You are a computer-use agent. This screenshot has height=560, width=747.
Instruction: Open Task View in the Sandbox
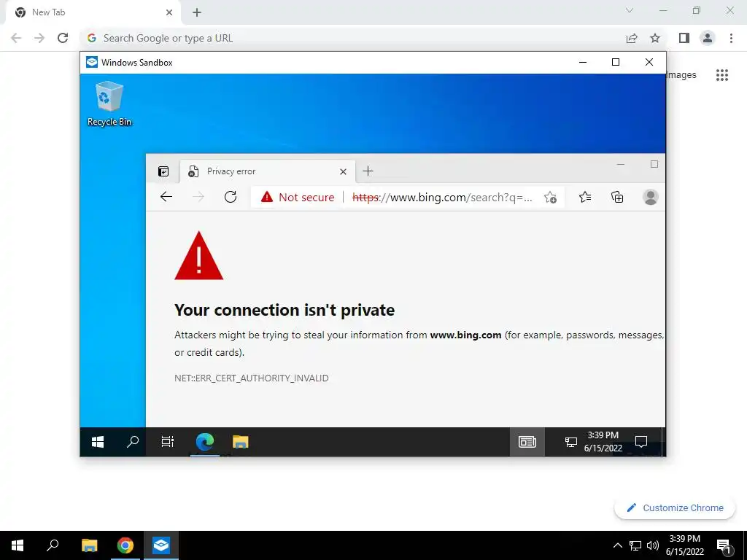(x=167, y=442)
